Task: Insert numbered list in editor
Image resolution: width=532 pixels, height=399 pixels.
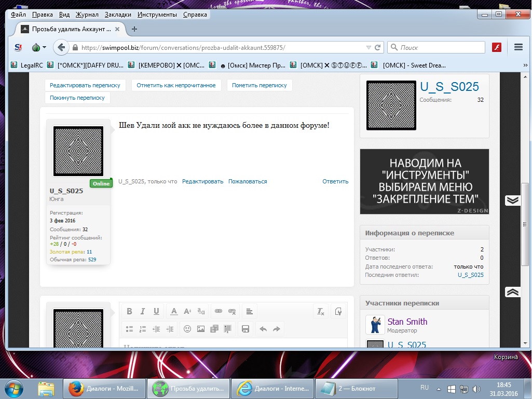Action: [x=143, y=329]
